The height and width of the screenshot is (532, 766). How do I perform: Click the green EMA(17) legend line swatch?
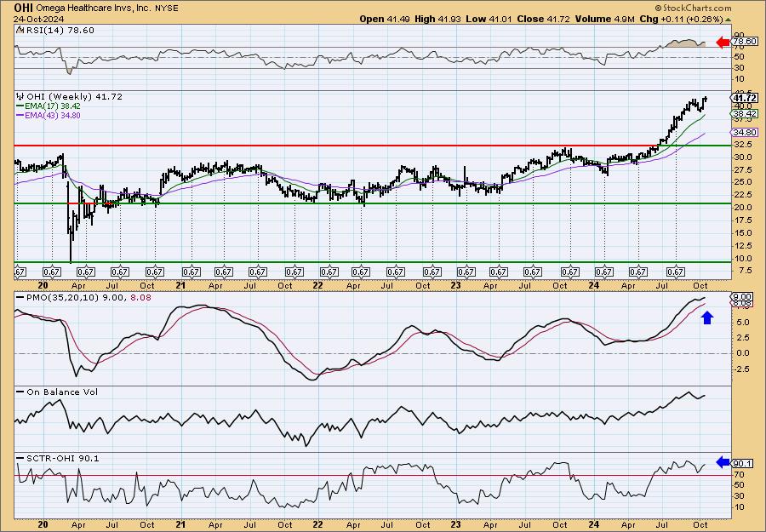(x=20, y=106)
